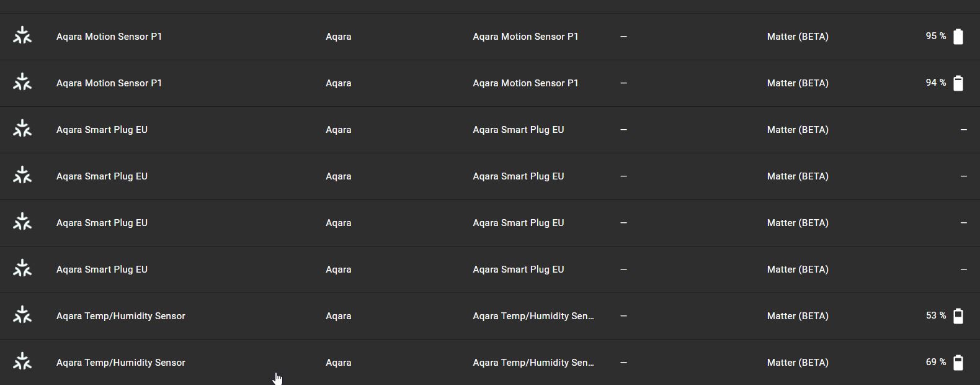
Task: Click Matter (BETA) in the 94 % battery row
Action: [x=798, y=83]
